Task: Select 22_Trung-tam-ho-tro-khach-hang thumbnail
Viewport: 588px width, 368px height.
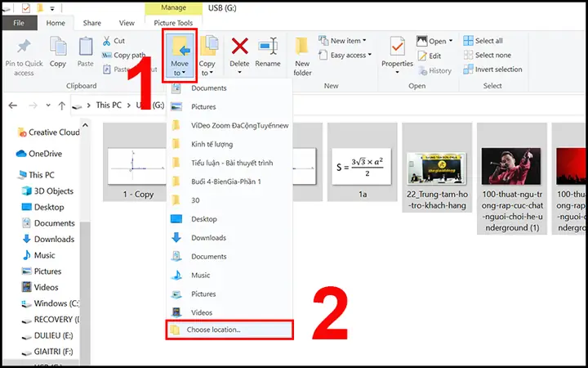Action: (437, 168)
